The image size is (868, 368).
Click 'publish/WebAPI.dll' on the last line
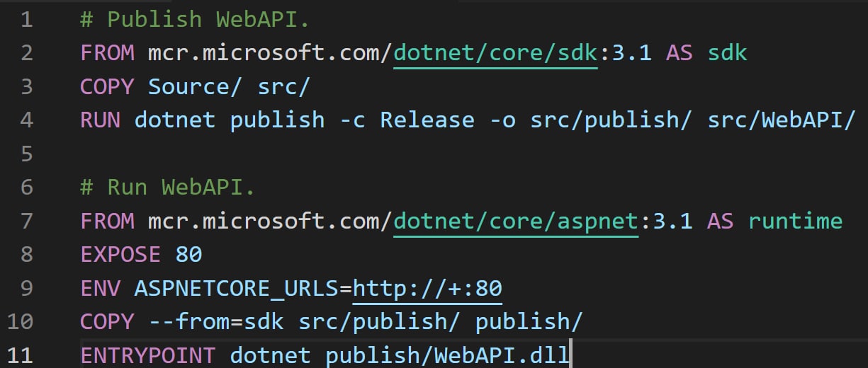tap(448, 355)
